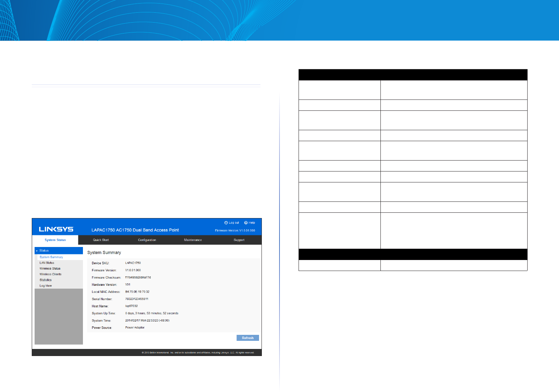
Task: Select the Power Adaptor value
Action: pos(135,328)
